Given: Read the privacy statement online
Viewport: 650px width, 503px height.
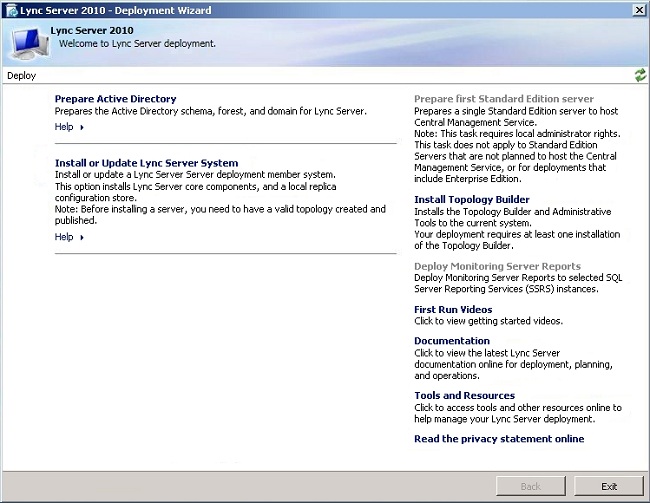Looking at the screenshot, I should 499,439.
